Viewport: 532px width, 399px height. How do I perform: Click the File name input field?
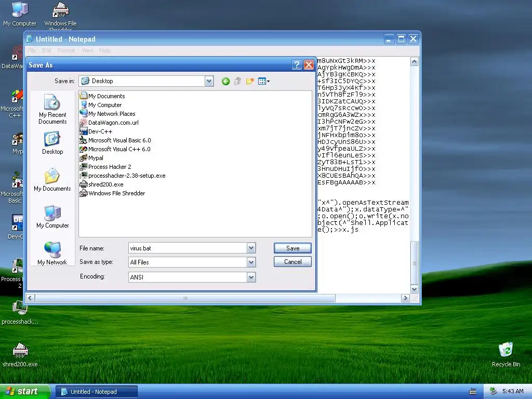click(188, 248)
